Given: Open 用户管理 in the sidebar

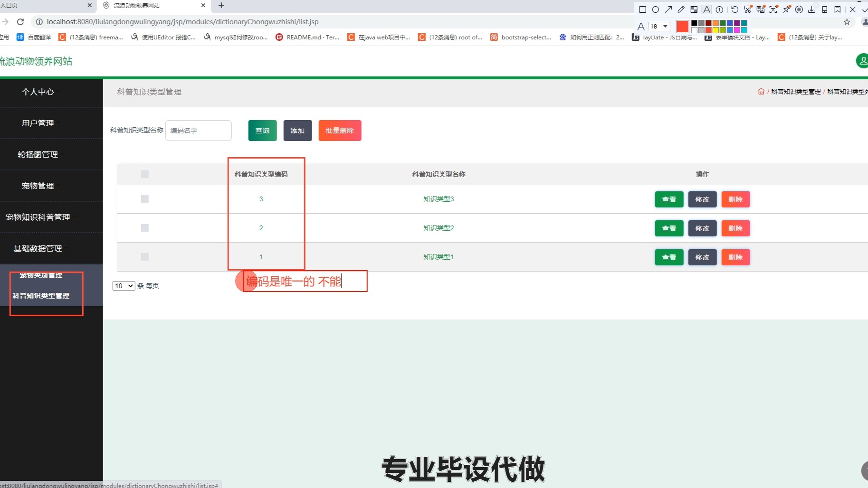Looking at the screenshot, I should point(38,123).
